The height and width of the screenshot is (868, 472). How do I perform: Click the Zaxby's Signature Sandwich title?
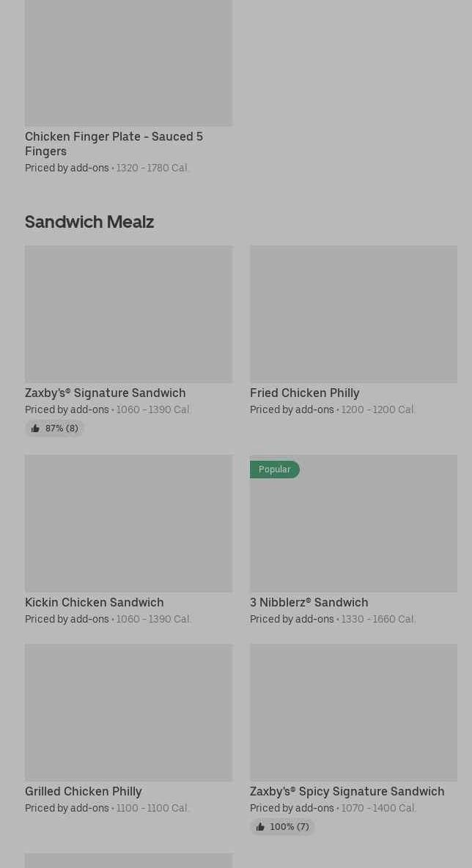106,393
